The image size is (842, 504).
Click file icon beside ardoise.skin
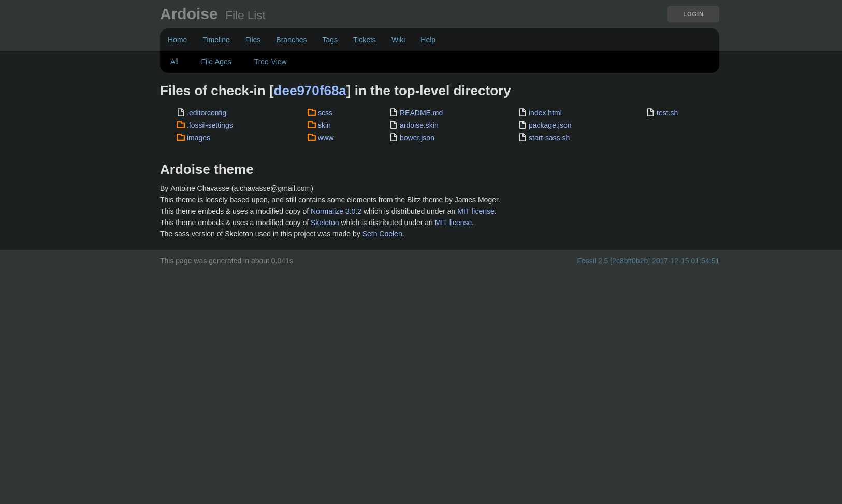[x=394, y=125]
